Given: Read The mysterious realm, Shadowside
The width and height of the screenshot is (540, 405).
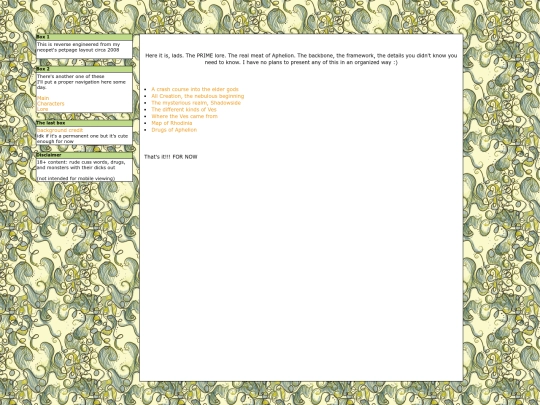Looking at the screenshot, I should coord(196,103).
